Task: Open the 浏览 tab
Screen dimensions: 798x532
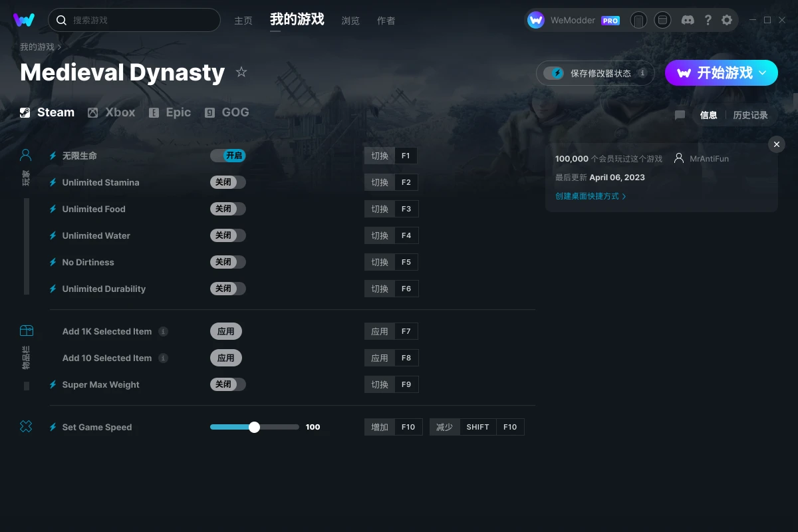Action: click(x=350, y=21)
